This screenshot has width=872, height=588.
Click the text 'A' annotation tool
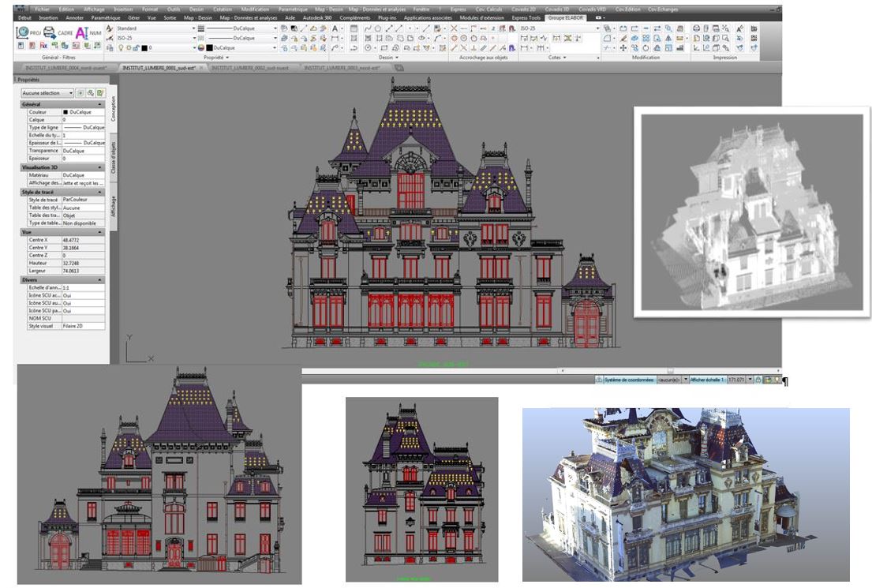coord(335,28)
